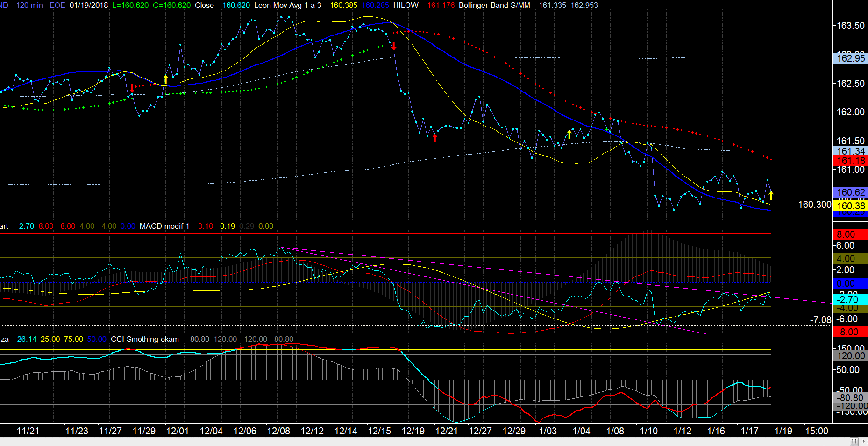The image size is (868, 446).
Task: Select the 'Leon Mov Avg 1 a 3' indicator label
Action: pyautogui.click(x=288, y=5)
